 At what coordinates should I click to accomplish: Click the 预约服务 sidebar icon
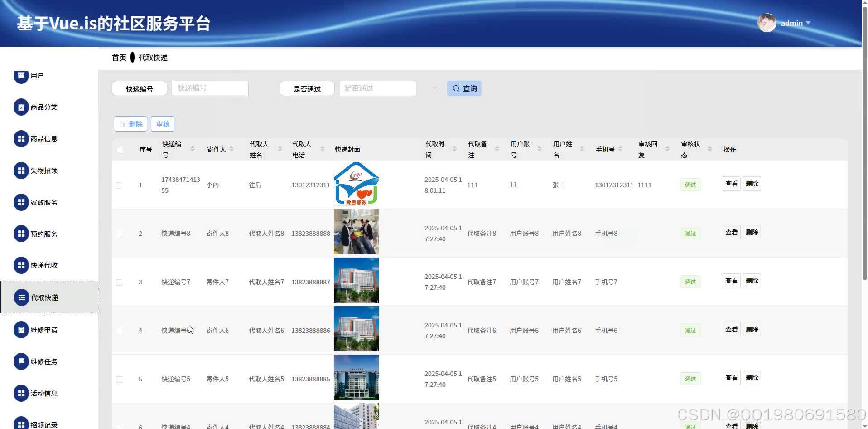(21, 234)
